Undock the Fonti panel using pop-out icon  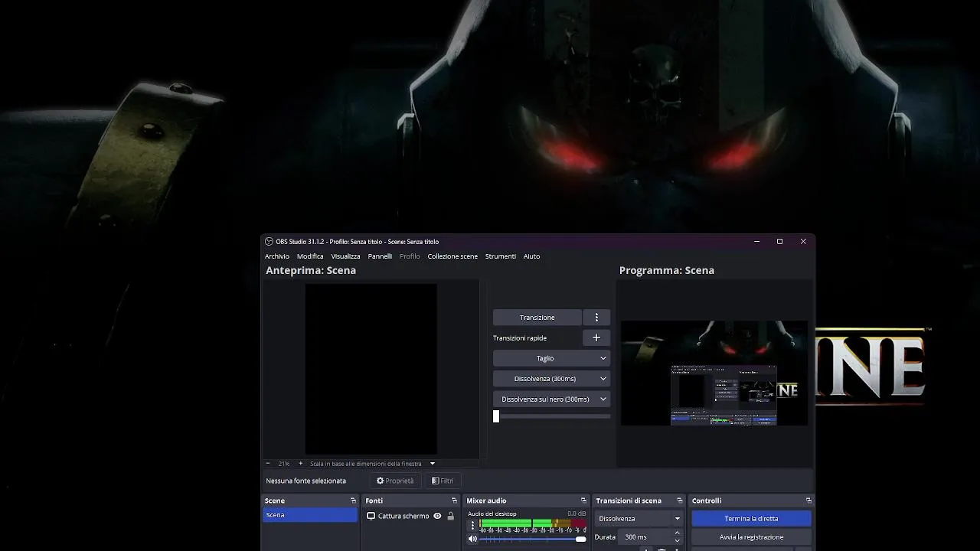(x=454, y=500)
